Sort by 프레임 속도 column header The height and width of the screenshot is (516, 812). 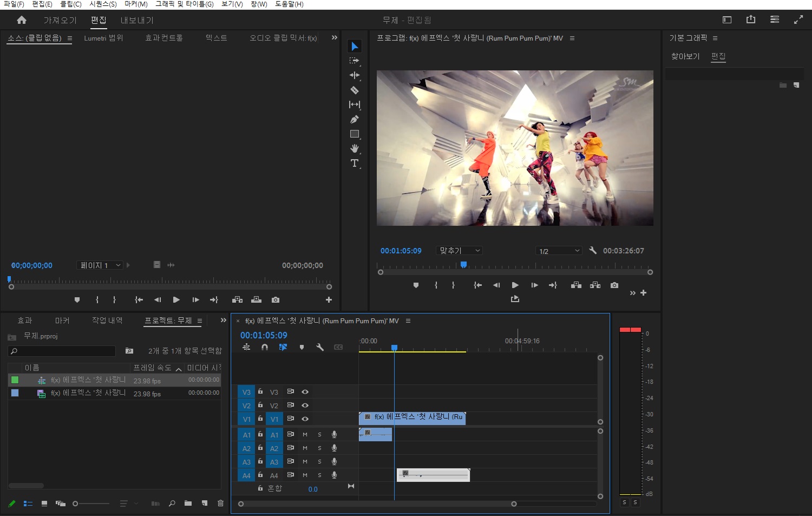[x=152, y=368]
